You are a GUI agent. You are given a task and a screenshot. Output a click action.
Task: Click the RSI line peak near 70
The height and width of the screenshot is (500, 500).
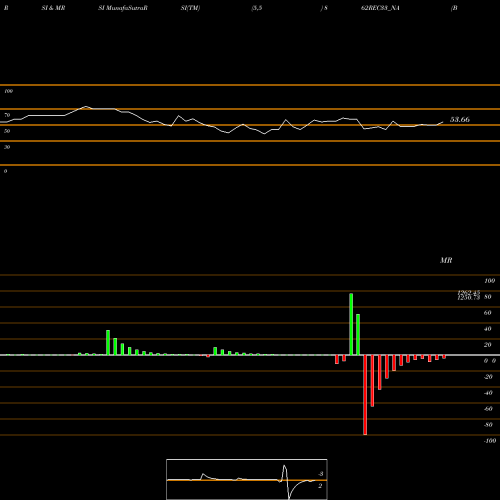click(x=86, y=107)
